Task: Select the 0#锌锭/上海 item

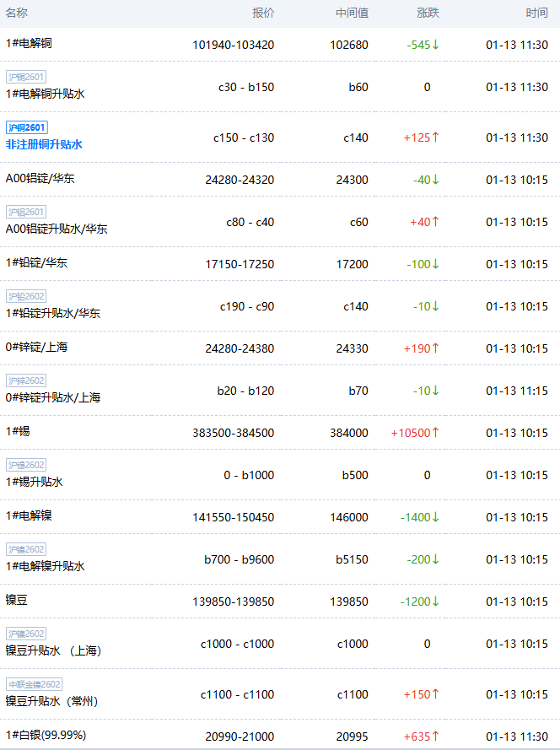Action: [37, 347]
